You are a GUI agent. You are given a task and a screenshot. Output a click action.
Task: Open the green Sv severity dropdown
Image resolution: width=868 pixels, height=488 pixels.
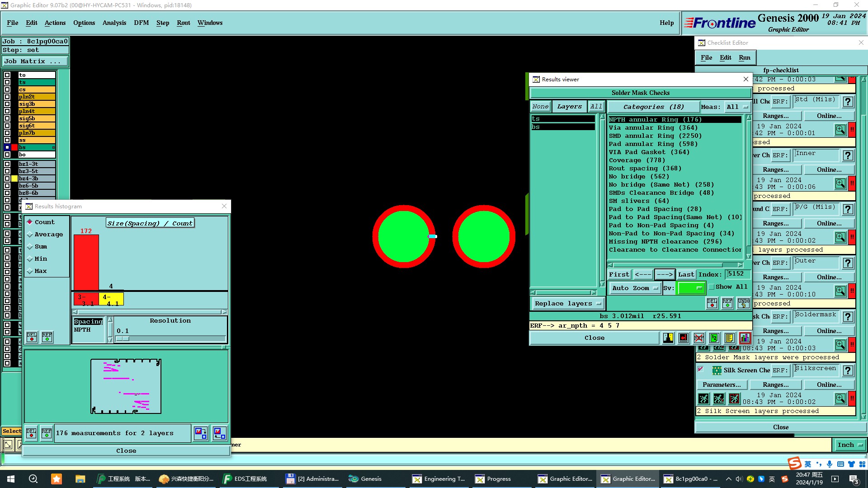691,288
